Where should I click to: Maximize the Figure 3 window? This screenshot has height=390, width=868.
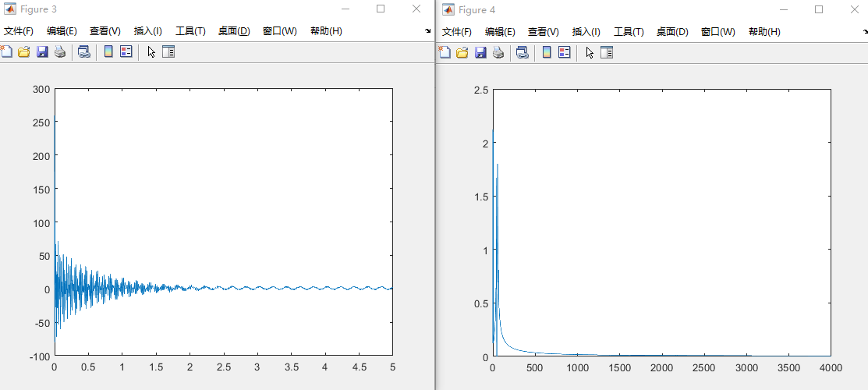click(381, 9)
